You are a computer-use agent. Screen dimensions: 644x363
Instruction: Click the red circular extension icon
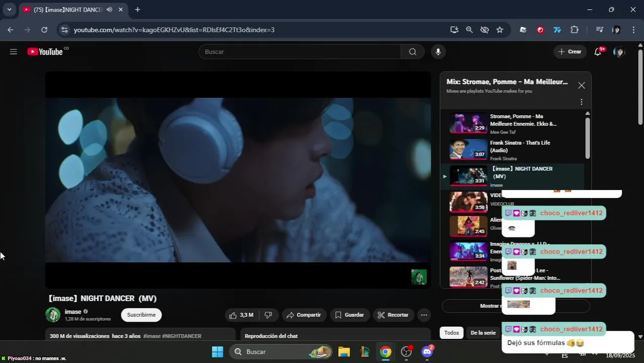pos(540,30)
